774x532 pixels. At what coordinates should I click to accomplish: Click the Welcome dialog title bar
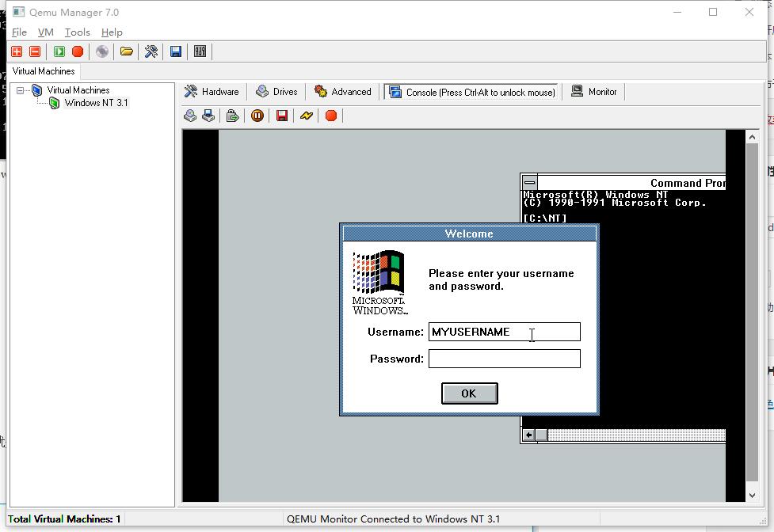click(470, 234)
